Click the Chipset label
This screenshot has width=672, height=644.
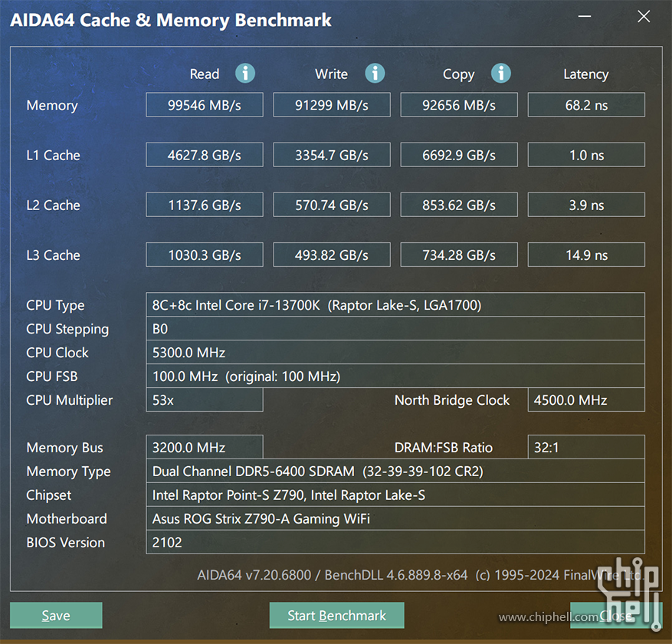pos(48,495)
